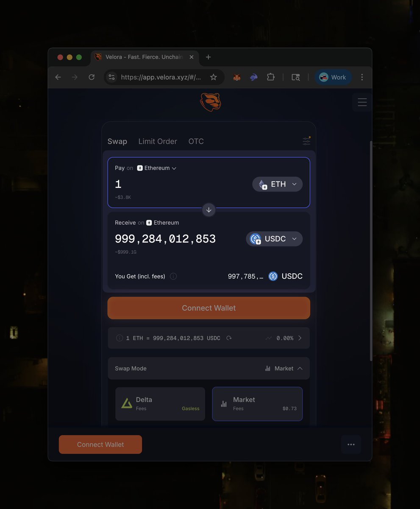Click the large Connect Wallet button
The image size is (420, 509).
click(x=209, y=308)
